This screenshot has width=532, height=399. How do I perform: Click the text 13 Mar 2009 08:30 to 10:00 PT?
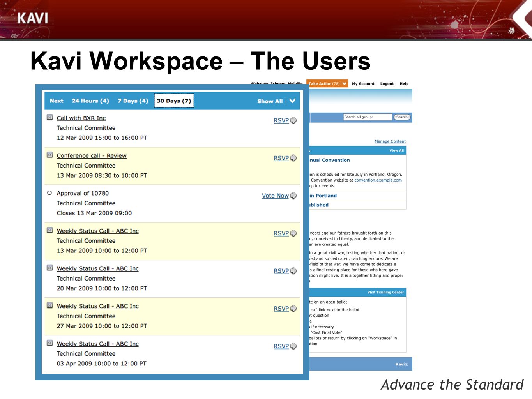click(x=102, y=175)
